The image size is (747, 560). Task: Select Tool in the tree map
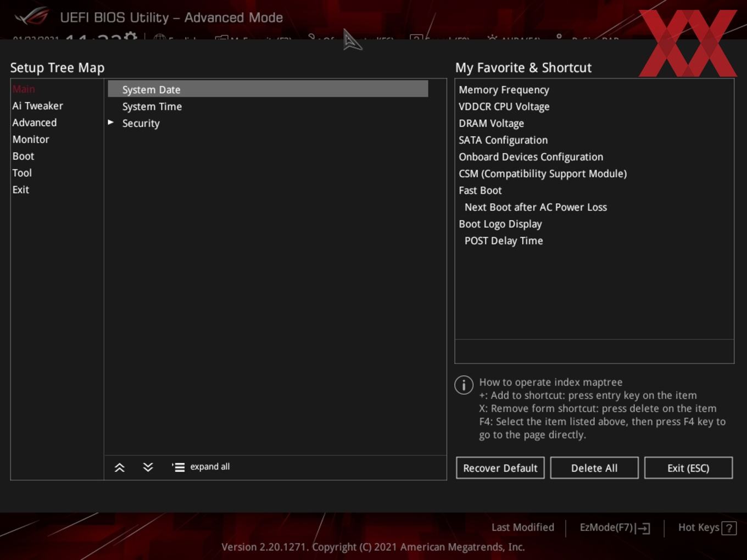tap(22, 173)
